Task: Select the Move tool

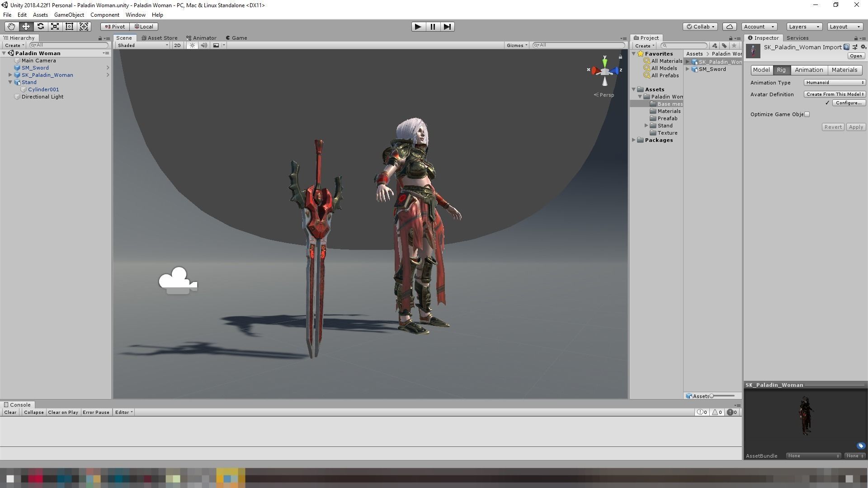Action: (26, 26)
